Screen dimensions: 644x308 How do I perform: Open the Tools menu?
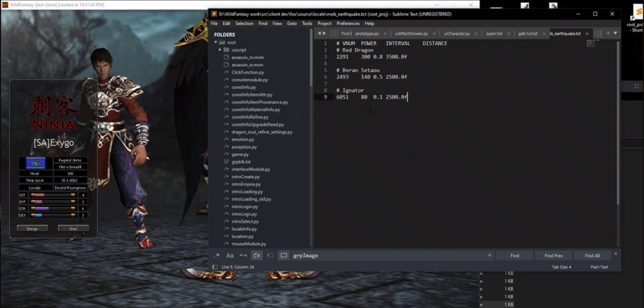click(307, 23)
